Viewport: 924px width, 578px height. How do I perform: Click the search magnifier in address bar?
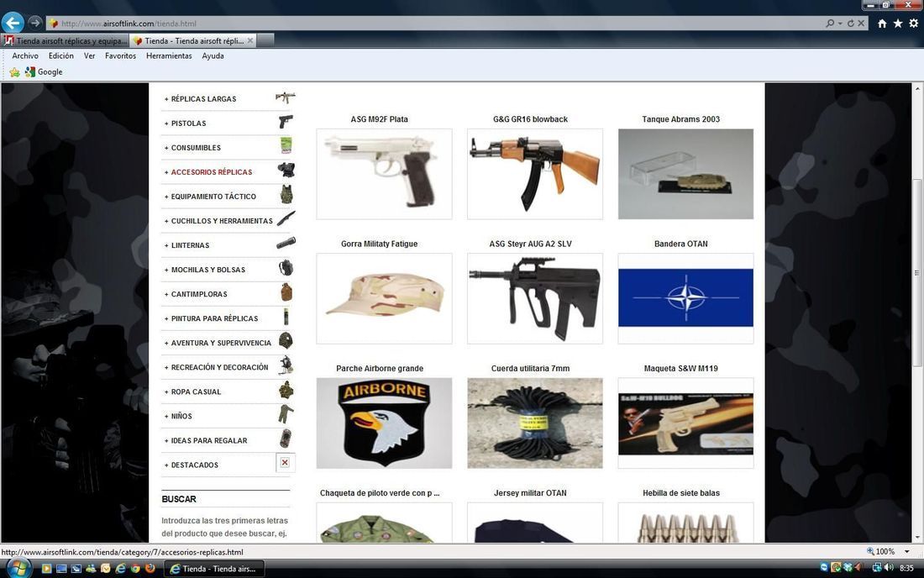tap(830, 24)
